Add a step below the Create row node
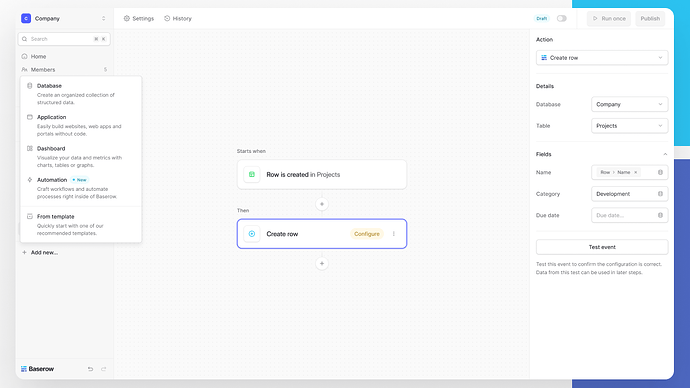This screenshot has width=690, height=388. pos(322,264)
